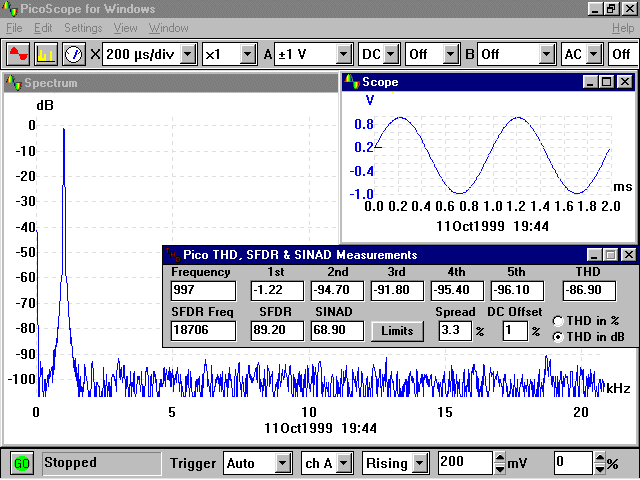640x480 pixels.
Task: Open the meter view toolbar icon
Action: (74, 53)
